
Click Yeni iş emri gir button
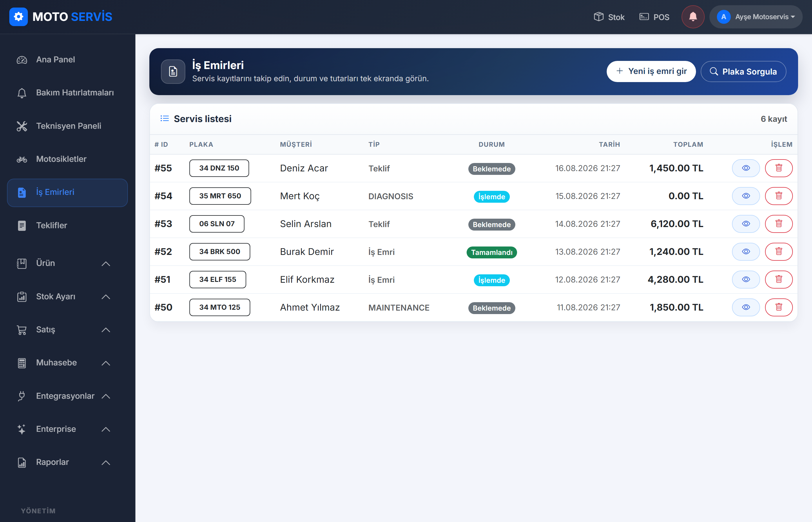pos(651,71)
